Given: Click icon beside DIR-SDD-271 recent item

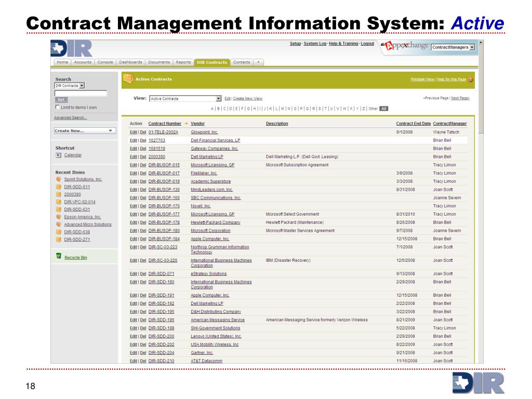Looking at the screenshot, I should pos(59,239).
